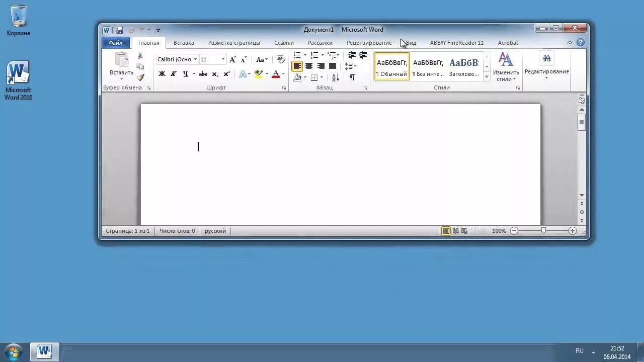This screenshot has width=644, height=362.
Task: Click the Borders icon
Action: [314, 77]
